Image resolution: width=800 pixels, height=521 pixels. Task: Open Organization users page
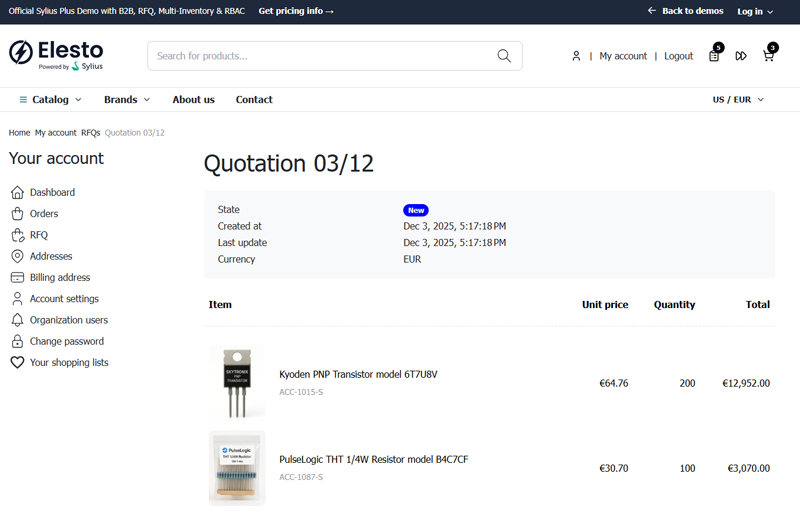(x=68, y=320)
